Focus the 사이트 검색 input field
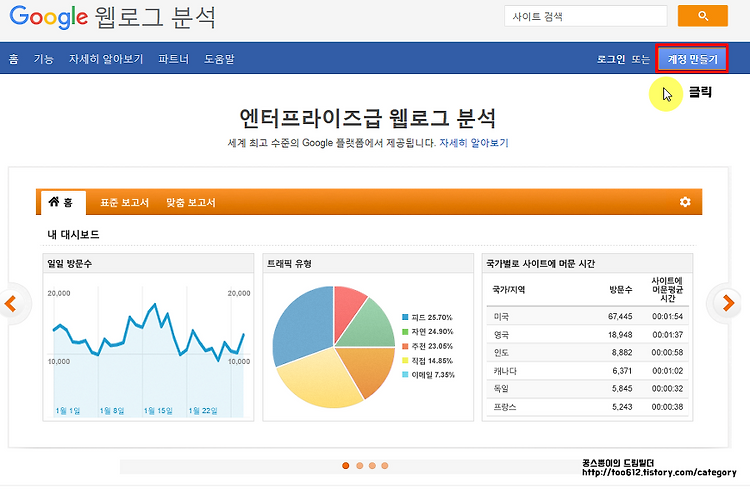This screenshot has width=750, height=494. click(x=585, y=16)
